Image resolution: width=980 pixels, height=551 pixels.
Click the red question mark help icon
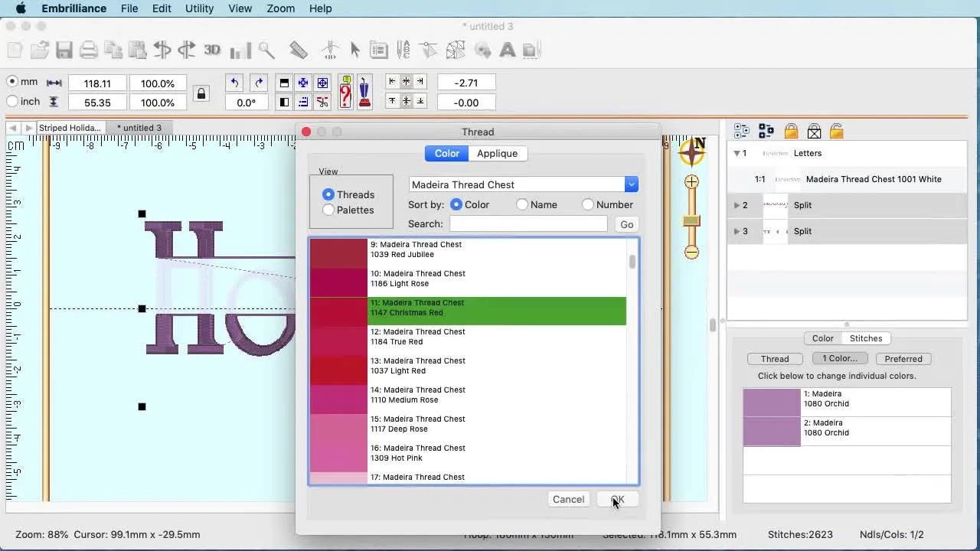click(345, 93)
